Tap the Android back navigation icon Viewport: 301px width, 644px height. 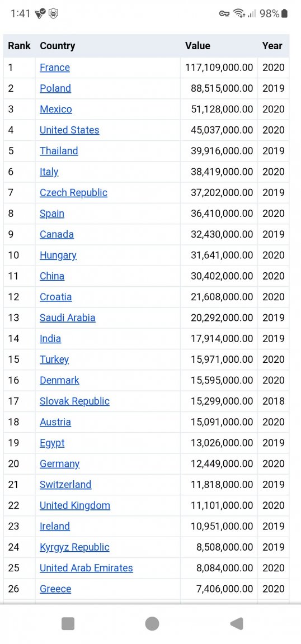tap(237, 623)
